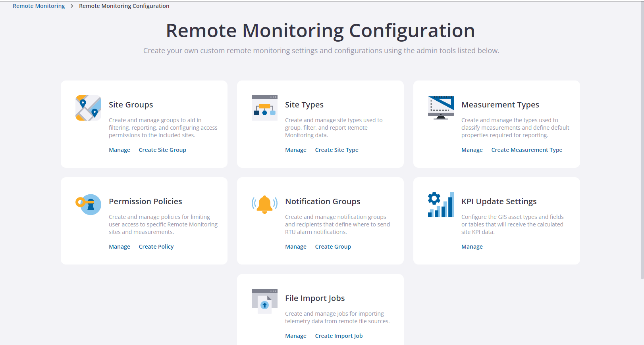Go to Remote Monitoring breadcrumb link
The width and height of the screenshot is (644, 345).
pos(39,6)
